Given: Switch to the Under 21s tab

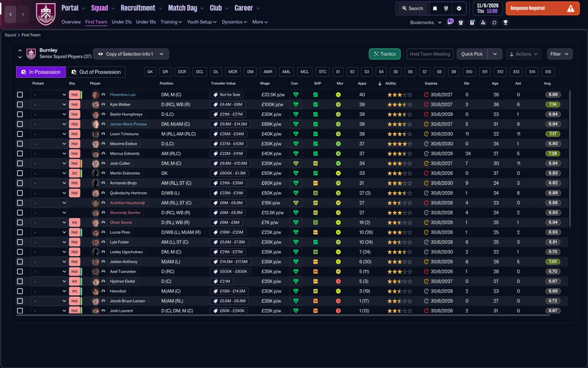Looking at the screenshot, I should pos(122,22).
